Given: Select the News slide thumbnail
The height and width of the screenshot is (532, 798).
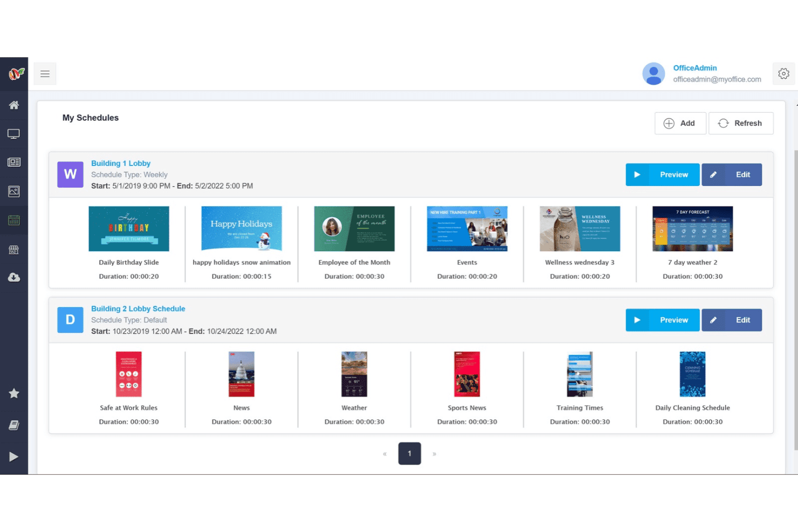Looking at the screenshot, I should click(242, 374).
